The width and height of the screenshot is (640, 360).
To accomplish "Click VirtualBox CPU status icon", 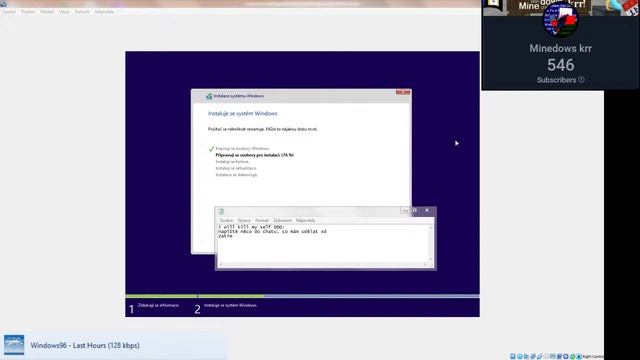I will pos(566,356).
